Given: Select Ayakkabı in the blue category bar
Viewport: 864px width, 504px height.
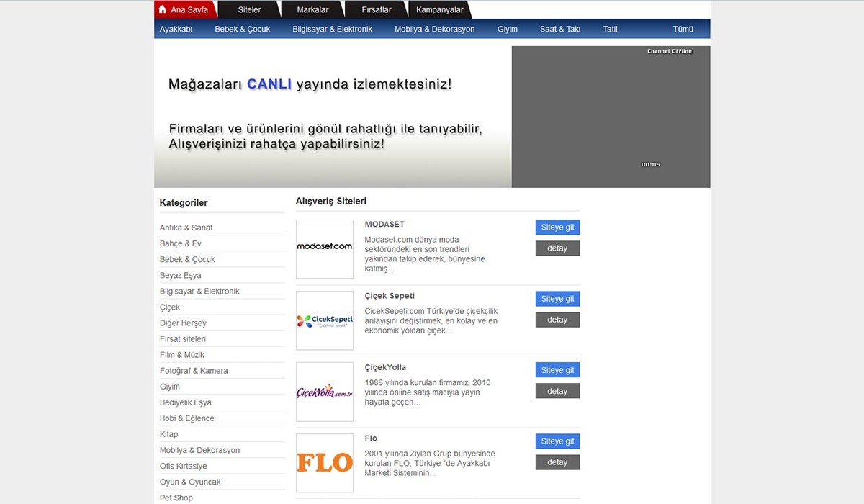Looking at the screenshot, I should tap(176, 30).
